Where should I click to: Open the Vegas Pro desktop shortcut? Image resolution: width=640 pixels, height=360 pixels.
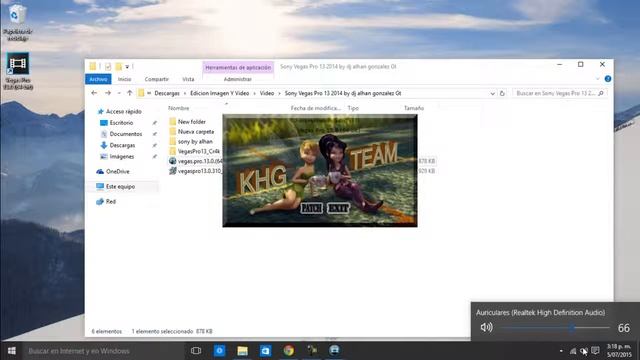(x=18, y=71)
